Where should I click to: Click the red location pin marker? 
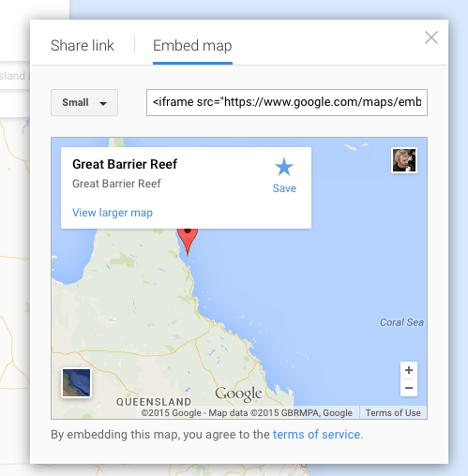point(188,242)
